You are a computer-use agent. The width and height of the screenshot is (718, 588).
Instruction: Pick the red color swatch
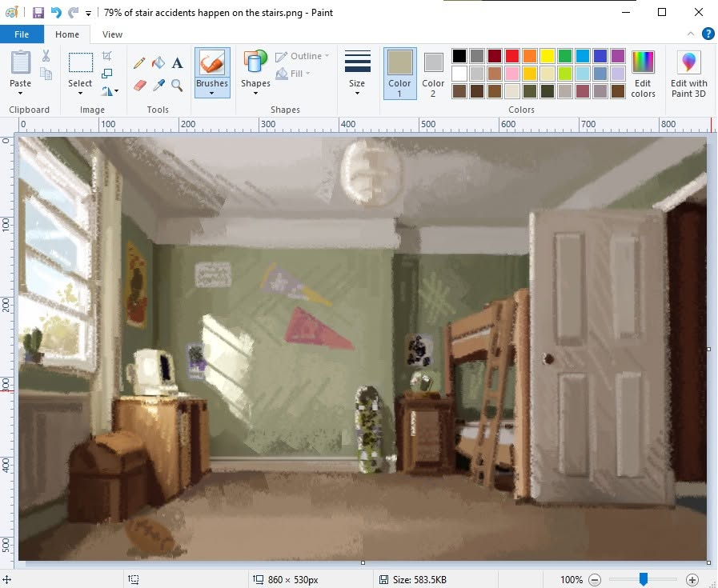click(512, 56)
